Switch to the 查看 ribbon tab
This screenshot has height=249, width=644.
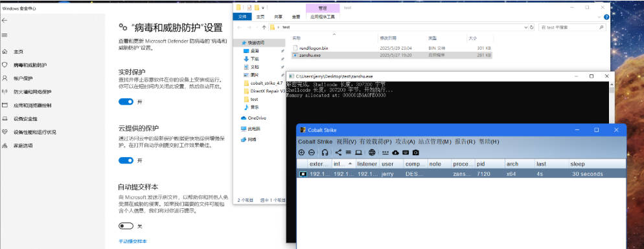(x=295, y=17)
